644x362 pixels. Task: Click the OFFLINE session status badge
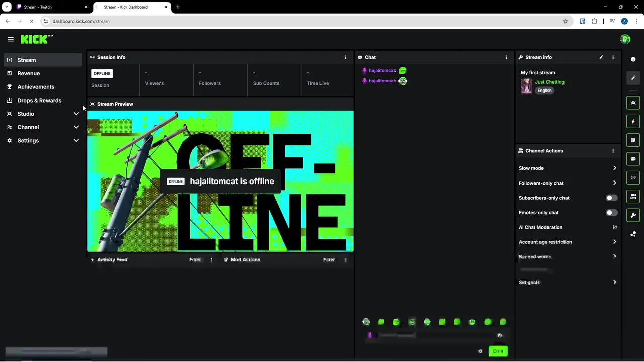(102, 73)
